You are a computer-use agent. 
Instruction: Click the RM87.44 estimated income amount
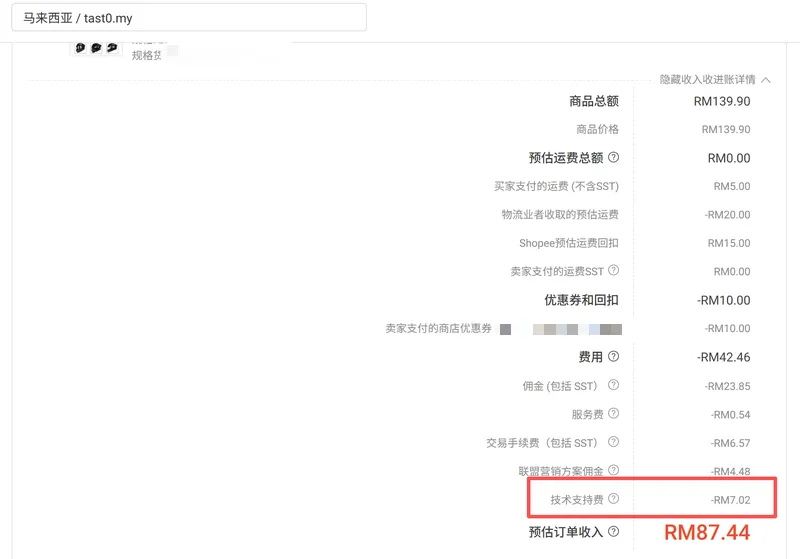707,532
